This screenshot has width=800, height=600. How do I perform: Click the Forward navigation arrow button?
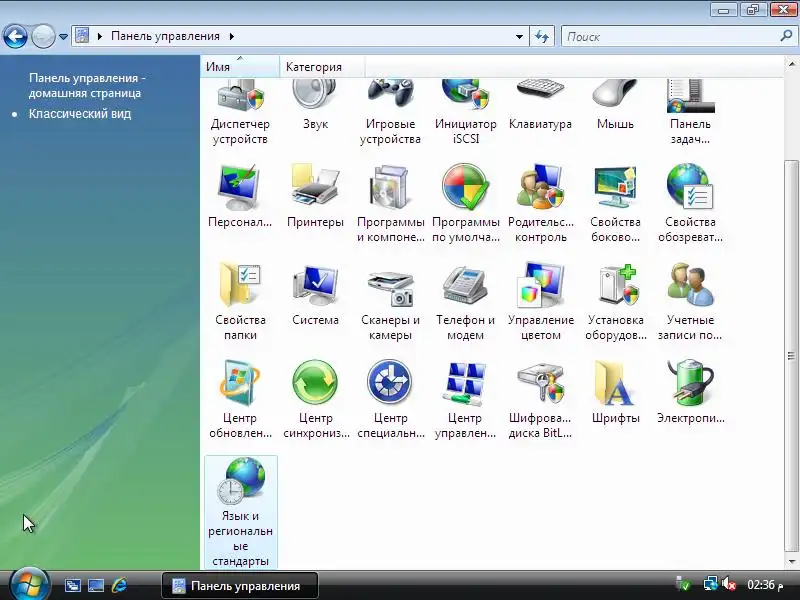click(43, 37)
